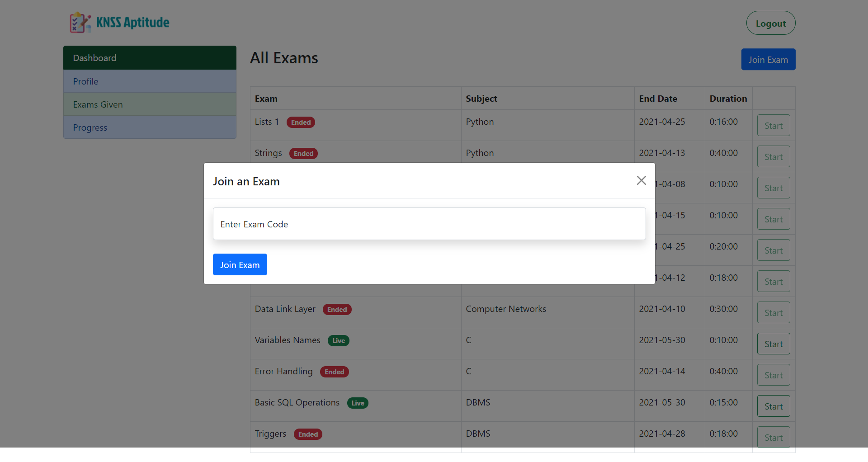Start the Basic SQL Operations exam
The height and width of the screenshot is (462, 868).
click(x=773, y=406)
